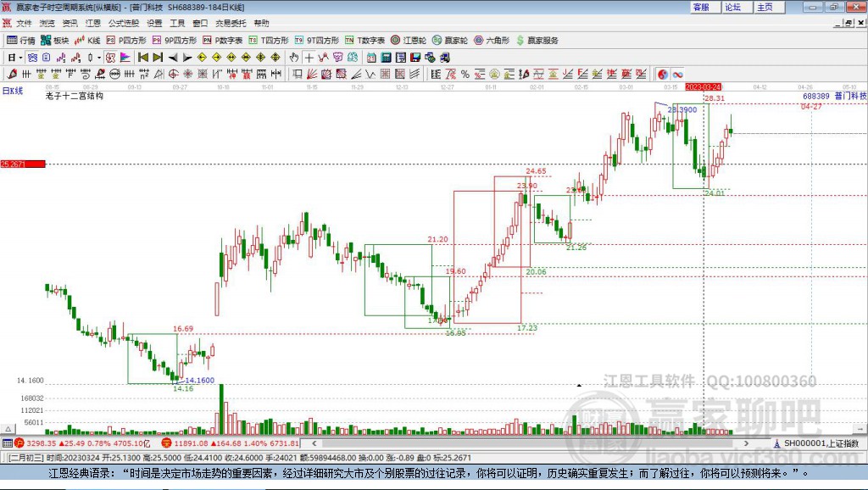The width and height of the screenshot is (868, 490).
Task: Click the horizontal scrollbar right arrow
Action: click(746, 443)
